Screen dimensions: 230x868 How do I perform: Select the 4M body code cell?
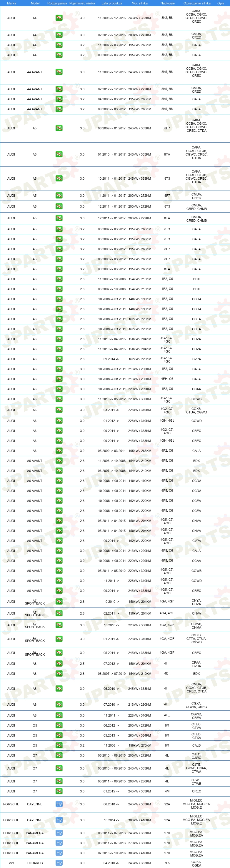click(167, 791)
